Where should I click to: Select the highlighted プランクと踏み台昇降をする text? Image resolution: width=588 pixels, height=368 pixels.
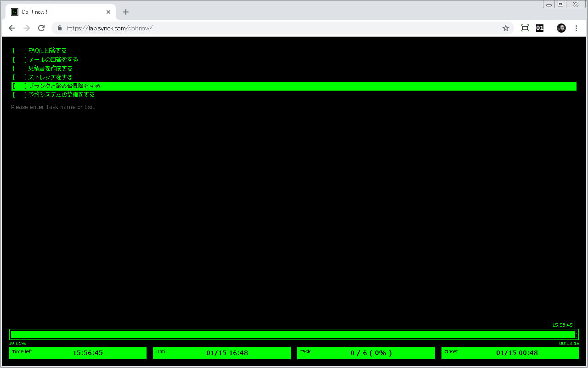[64, 86]
